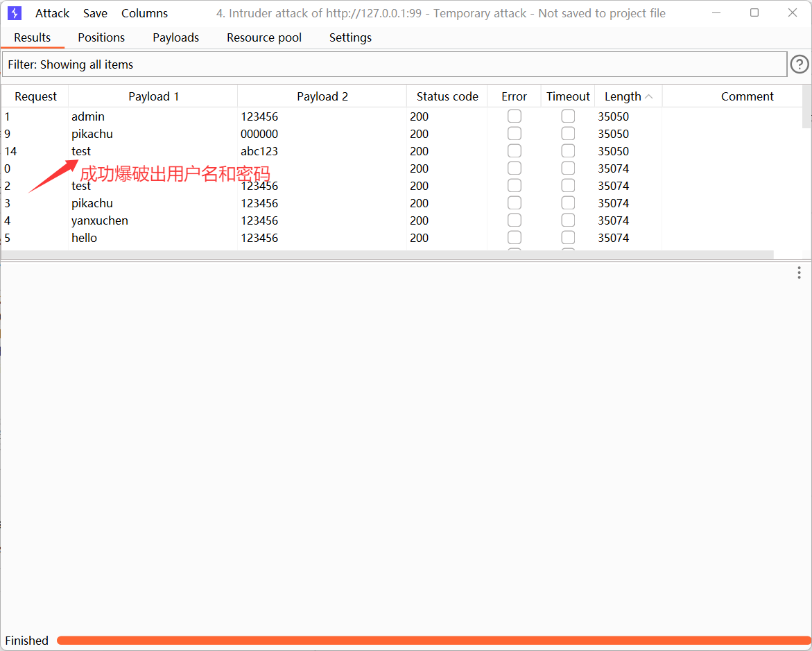Click the Finished status label
This screenshot has height=651, width=812.
pos(26,641)
